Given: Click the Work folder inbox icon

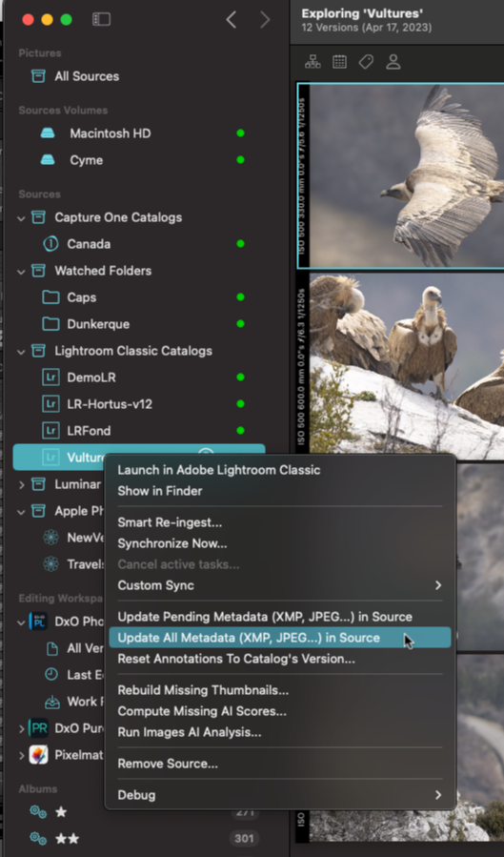Looking at the screenshot, I should [x=51, y=702].
